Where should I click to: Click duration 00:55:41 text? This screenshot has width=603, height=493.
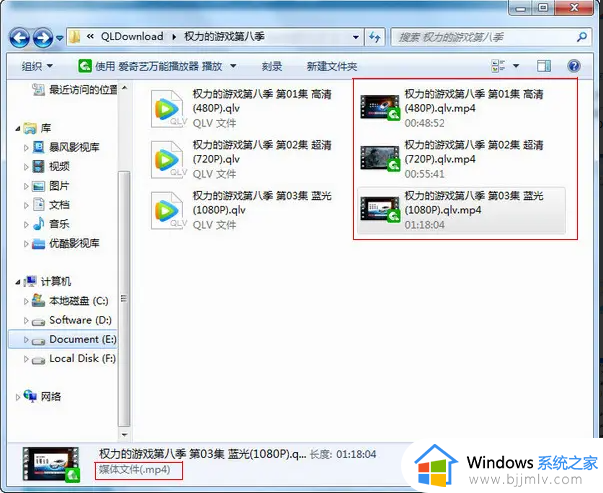click(x=424, y=174)
